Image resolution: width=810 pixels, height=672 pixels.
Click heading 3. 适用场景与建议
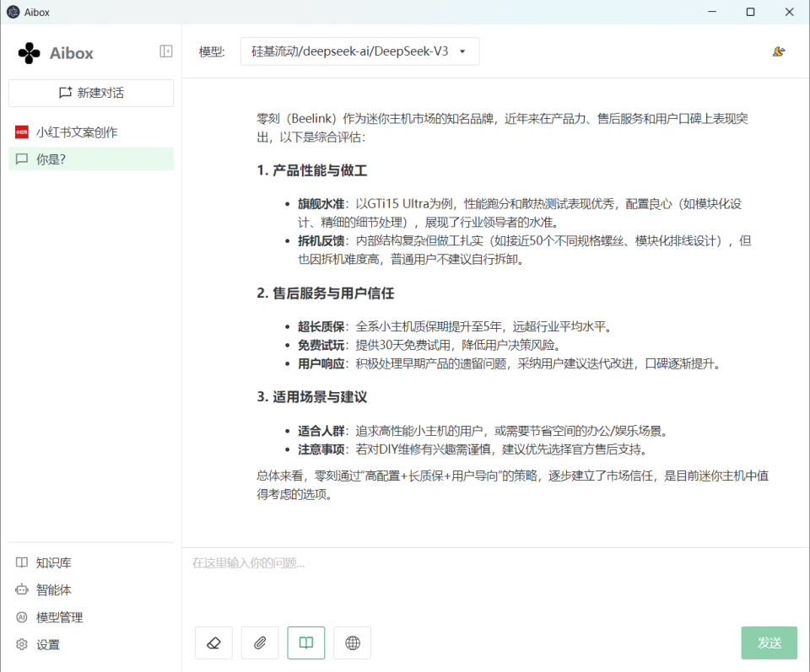pyautogui.click(x=312, y=397)
